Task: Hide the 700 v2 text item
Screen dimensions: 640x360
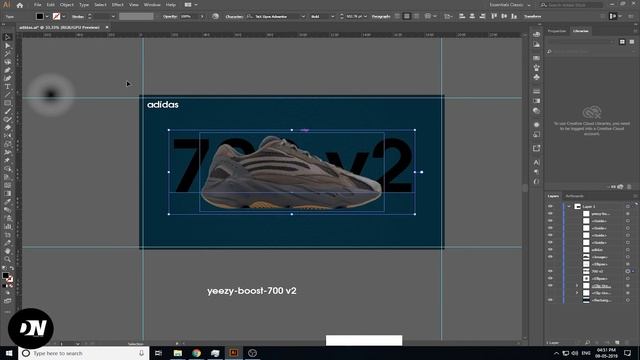Action: coord(550,271)
